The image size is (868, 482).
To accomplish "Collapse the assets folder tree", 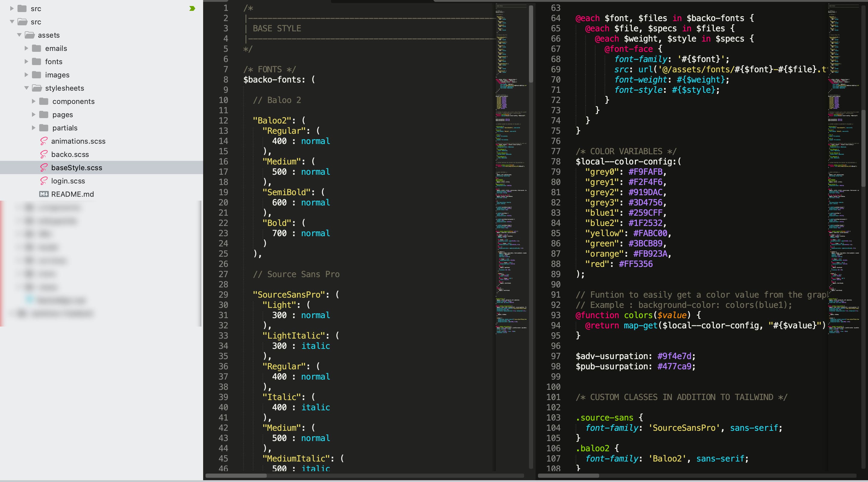I will click(x=19, y=35).
